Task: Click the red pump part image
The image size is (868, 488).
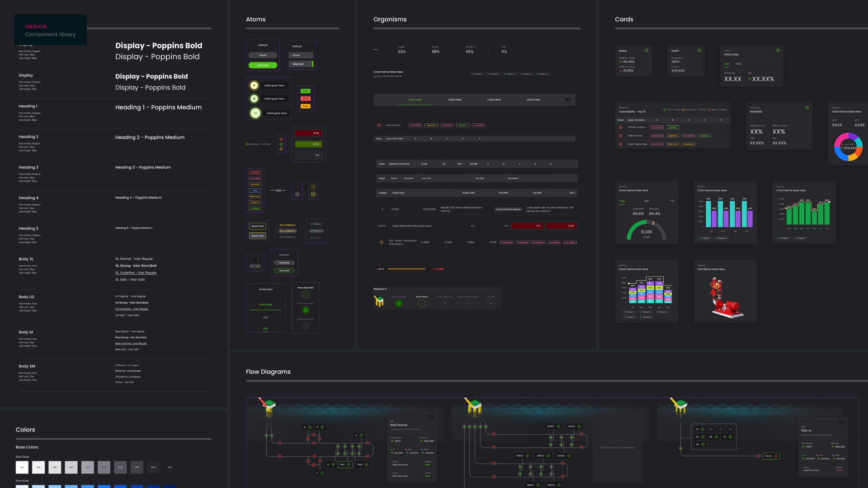Action: pos(725,298)
